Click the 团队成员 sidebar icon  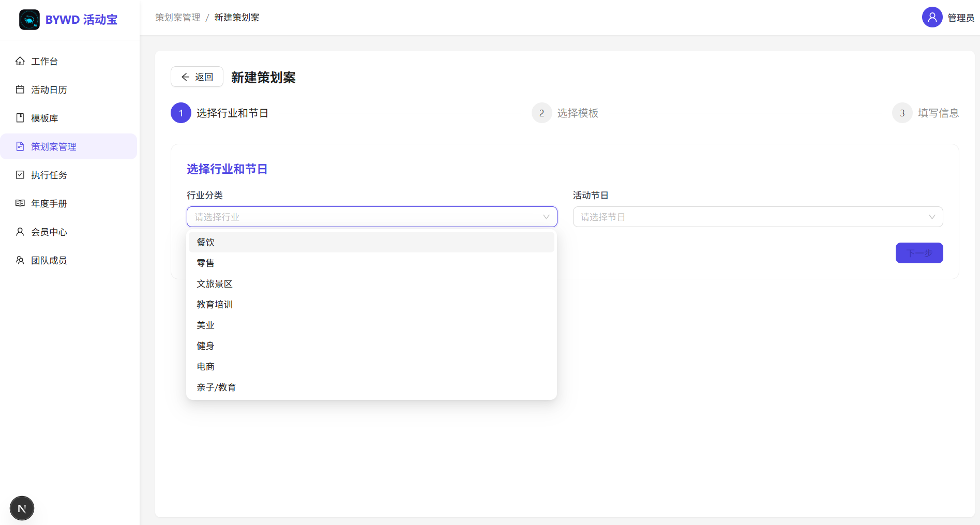[20, 260]
